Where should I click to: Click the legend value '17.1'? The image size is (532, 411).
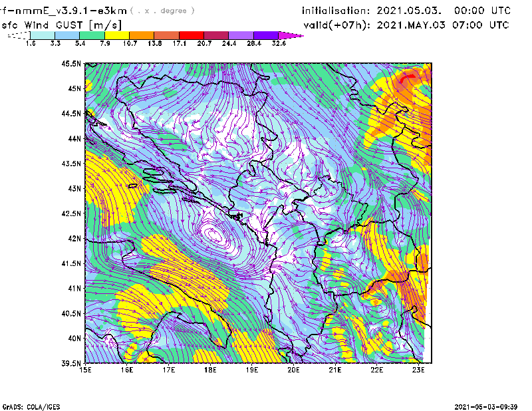click(179, 43)
